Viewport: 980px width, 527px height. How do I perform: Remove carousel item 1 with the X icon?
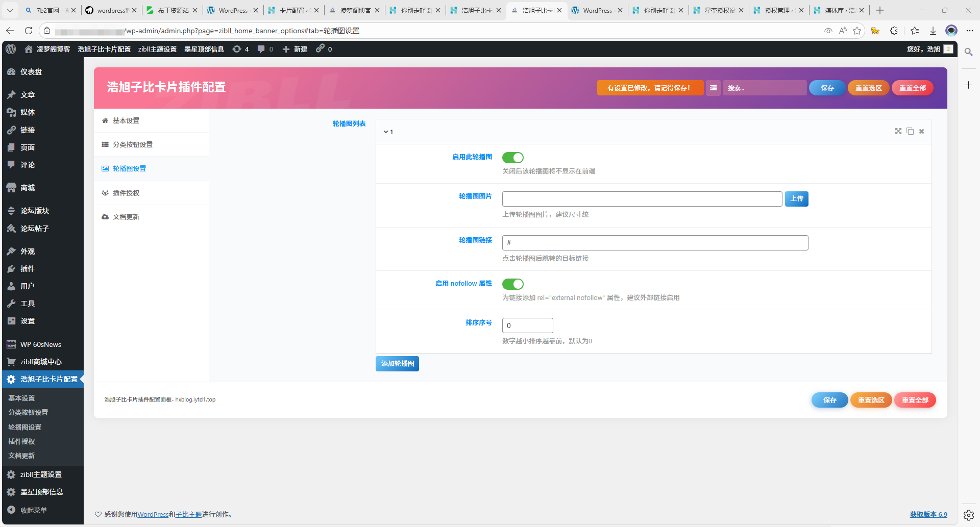coord(921,131)
